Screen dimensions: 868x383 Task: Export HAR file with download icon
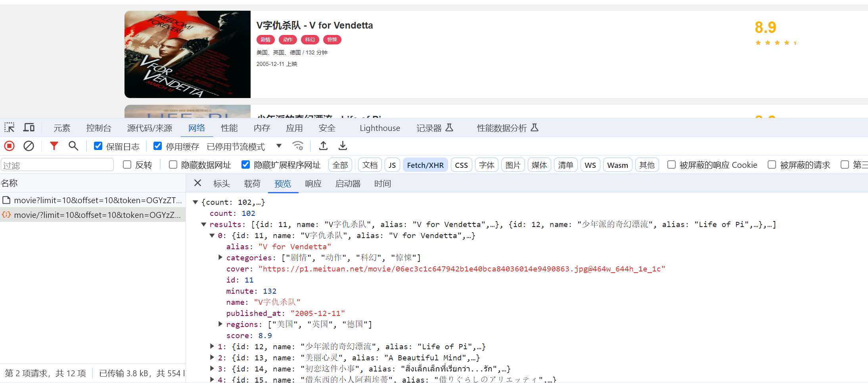(343, 146)
